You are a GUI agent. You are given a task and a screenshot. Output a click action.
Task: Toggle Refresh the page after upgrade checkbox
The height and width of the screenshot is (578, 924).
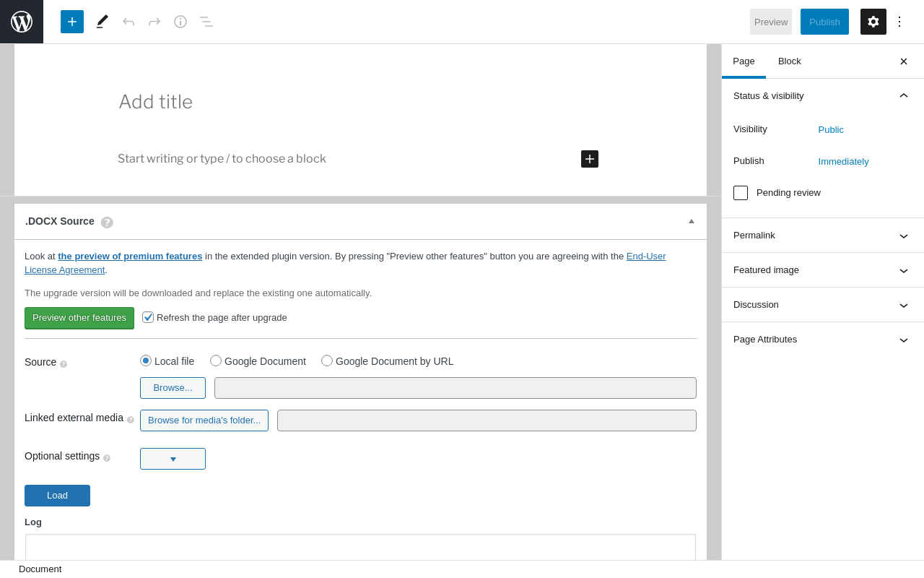(148, 317)
